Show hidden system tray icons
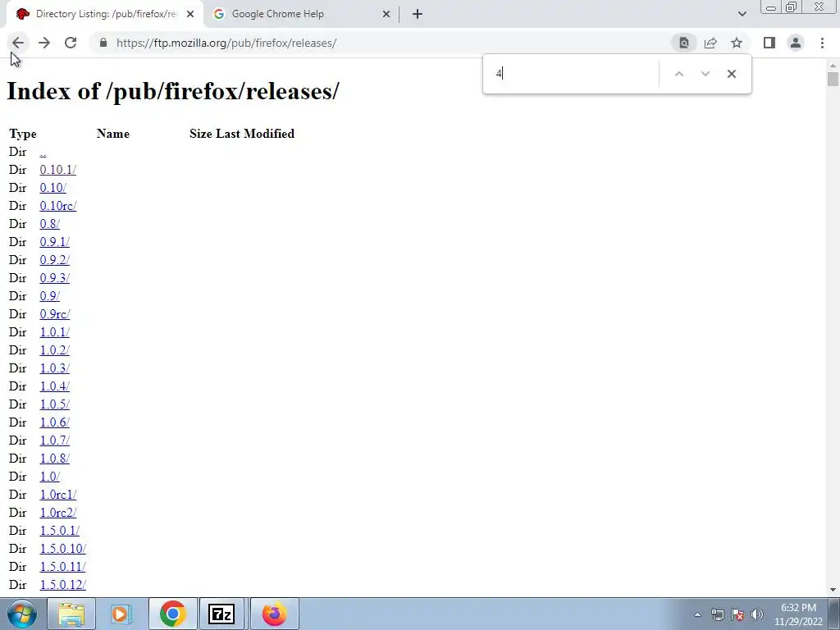 (697, 614)
